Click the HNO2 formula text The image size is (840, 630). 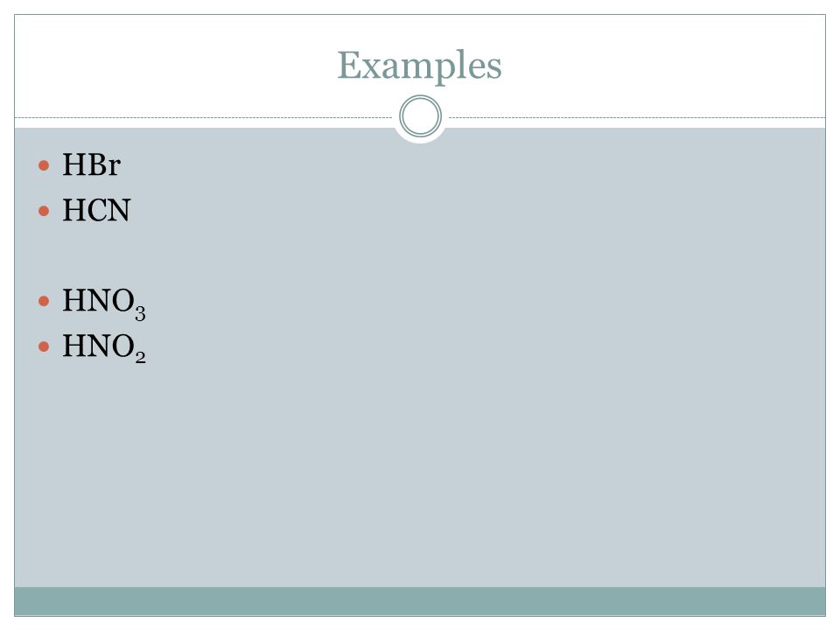(x=104, y=347)
